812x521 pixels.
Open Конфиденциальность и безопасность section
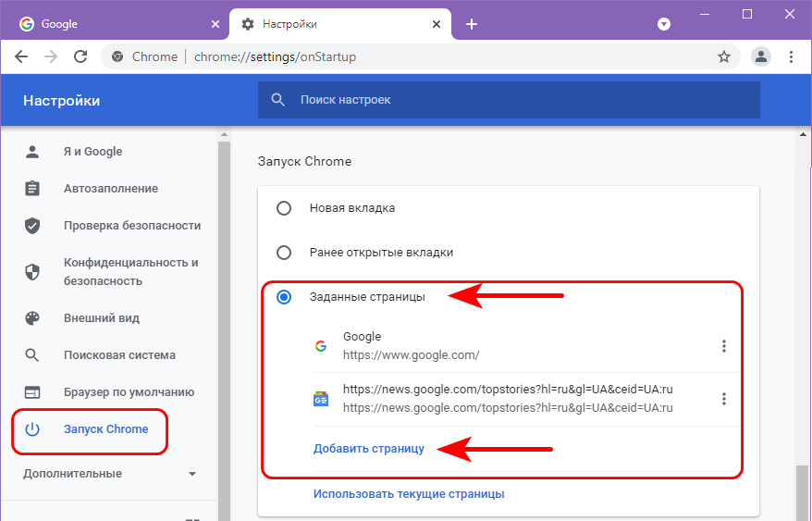pos(130,272)
